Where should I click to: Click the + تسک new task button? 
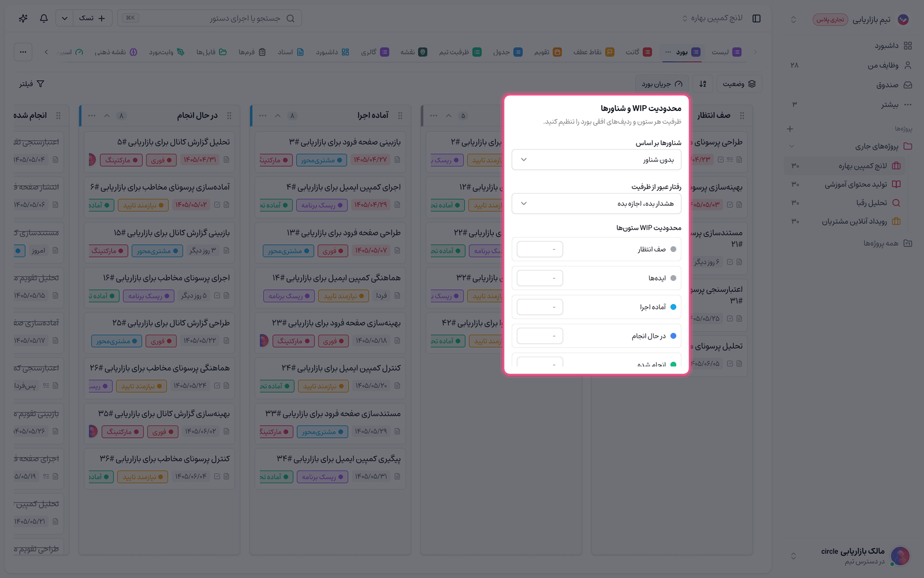92,18
